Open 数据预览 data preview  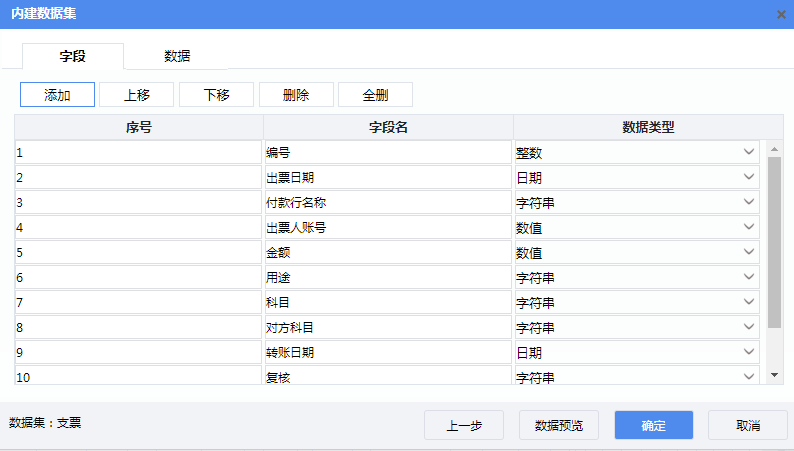(x=558, y=425)
